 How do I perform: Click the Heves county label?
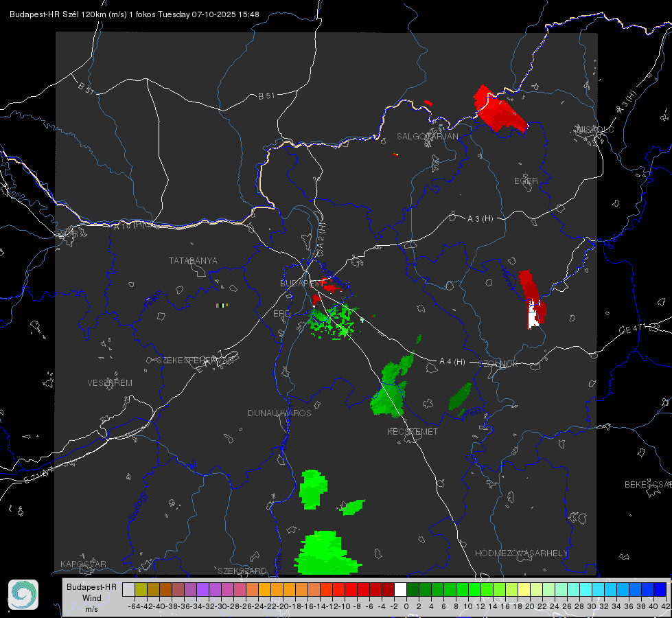[x=507, y=278]
